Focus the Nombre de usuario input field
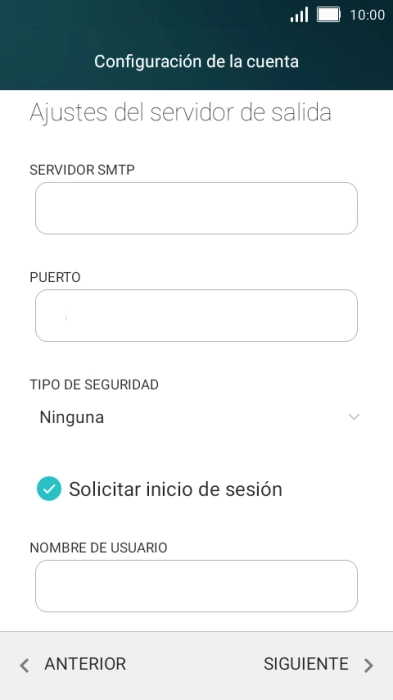393x700 pixels. click(196, 586)
